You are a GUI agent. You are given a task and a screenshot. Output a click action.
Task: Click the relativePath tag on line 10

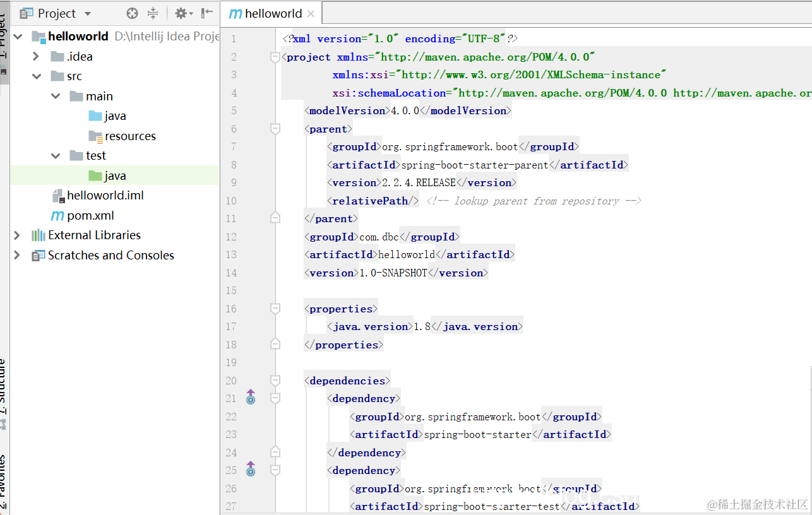pyautogui.click(x=373, y=201)
